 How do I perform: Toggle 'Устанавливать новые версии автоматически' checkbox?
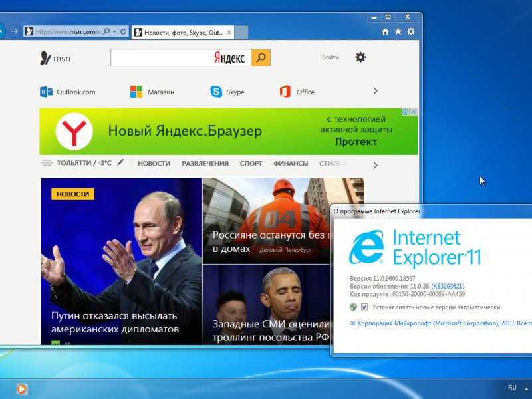point(364,307)
